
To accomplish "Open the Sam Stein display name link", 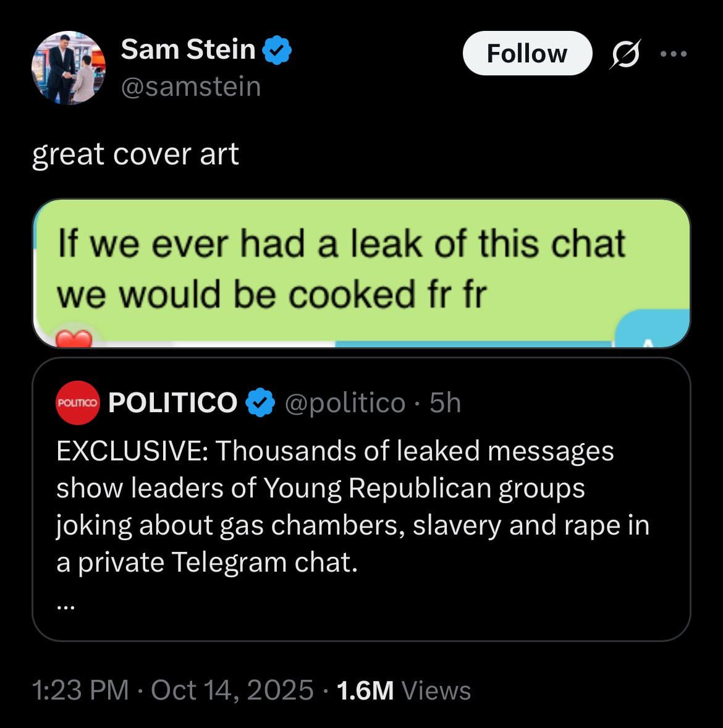I will (188, 49).
